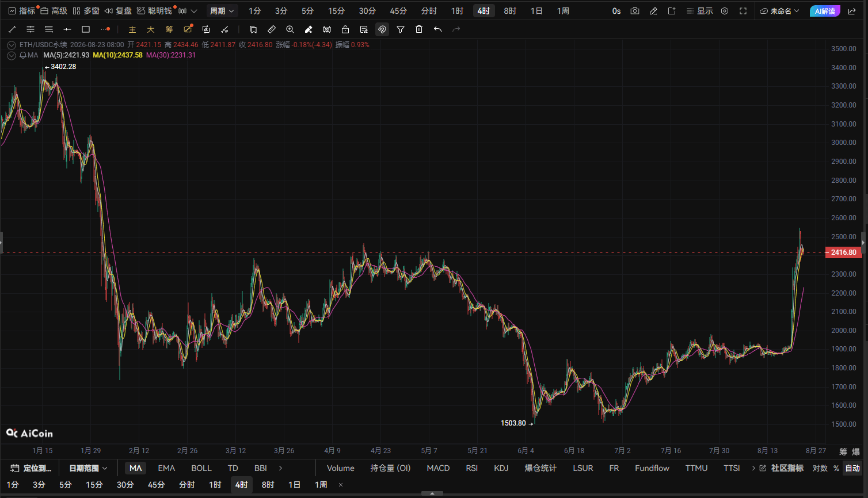The height and width of the screenshot is (498, 868).
Task: Select the 1日 timeframe in top bar
Action: (536, 11)
